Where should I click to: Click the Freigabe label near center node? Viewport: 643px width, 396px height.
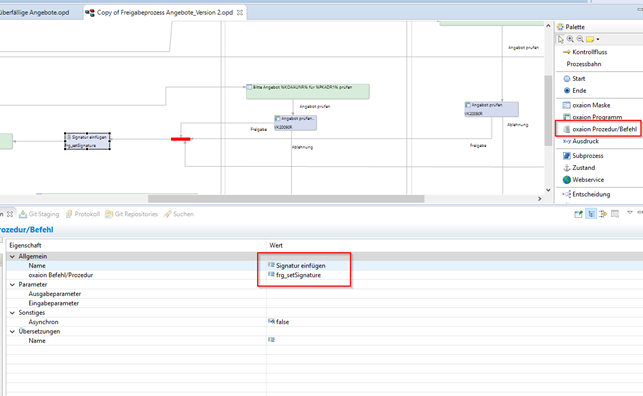click(x=258, y=130)
